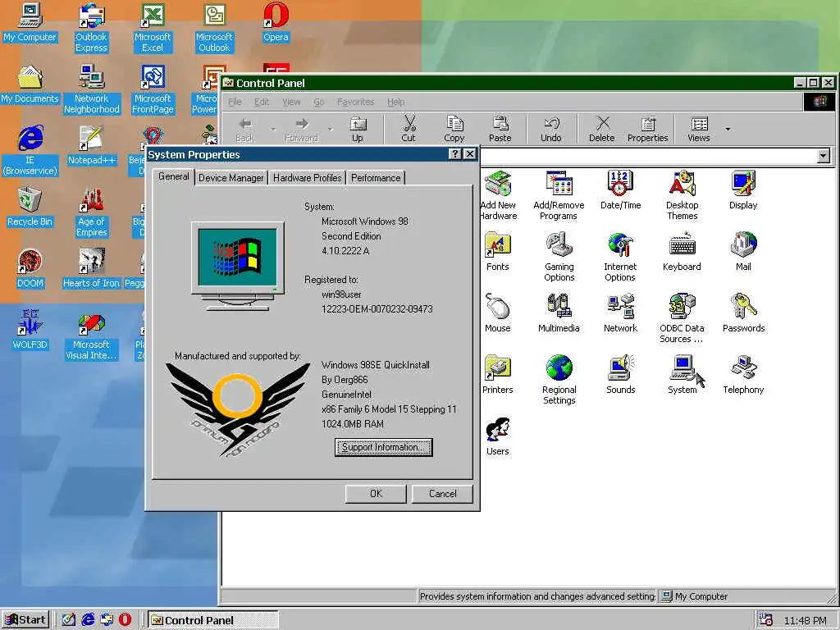The image size is (840, 630).
Task: Click the Control Panel taskbar button
Action: coord(212,620)
